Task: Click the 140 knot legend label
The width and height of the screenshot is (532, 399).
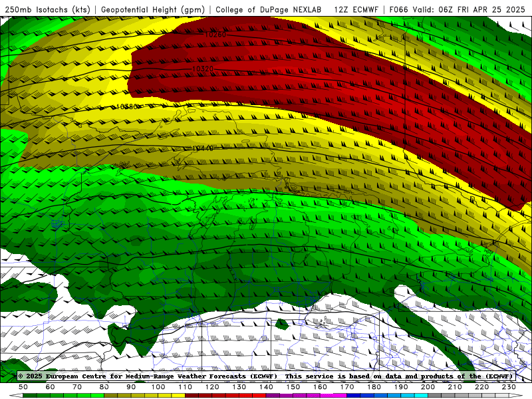Action: (x=266, y=387)
